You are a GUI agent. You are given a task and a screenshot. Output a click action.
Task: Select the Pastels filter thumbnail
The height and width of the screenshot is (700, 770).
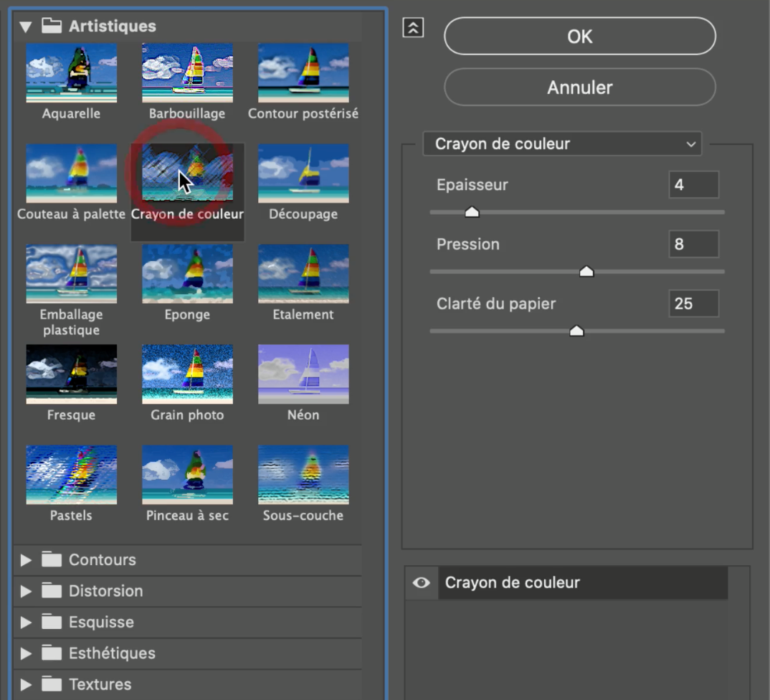tap(72, 475)
